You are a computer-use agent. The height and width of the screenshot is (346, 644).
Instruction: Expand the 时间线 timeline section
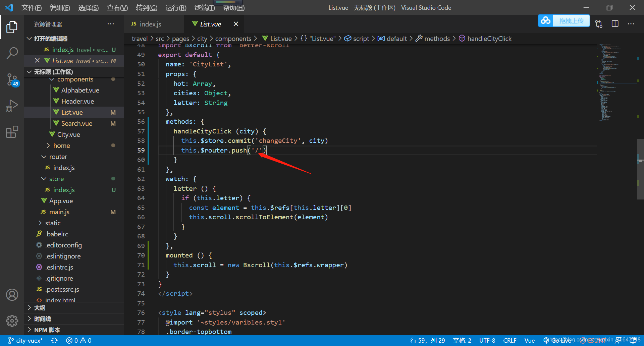[x=74, y=319]
